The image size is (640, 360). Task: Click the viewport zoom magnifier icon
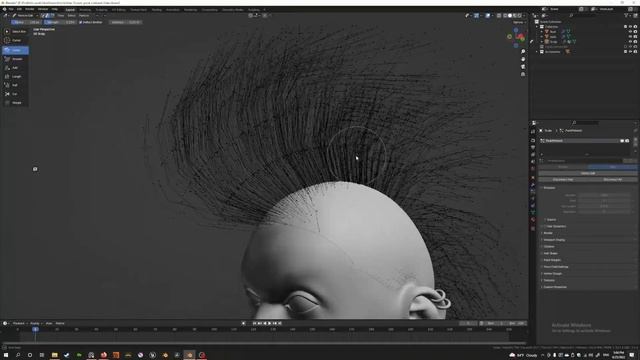(x=523, y=52)
